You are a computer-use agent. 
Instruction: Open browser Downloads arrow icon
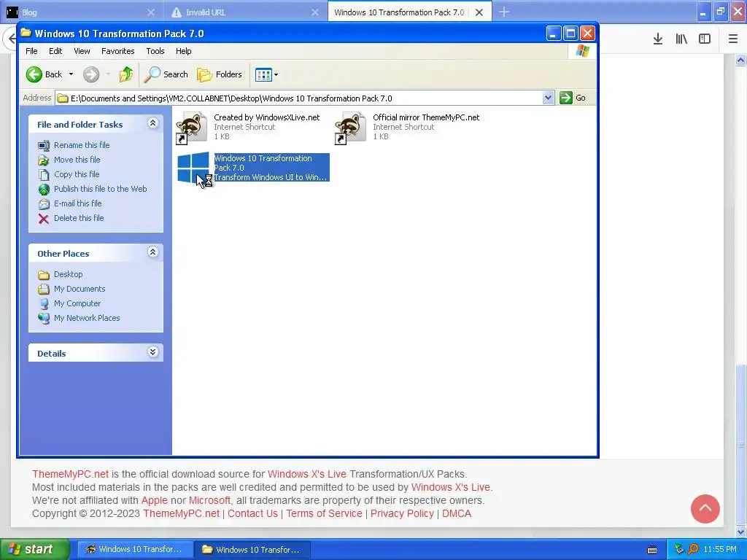coord(658,39)
